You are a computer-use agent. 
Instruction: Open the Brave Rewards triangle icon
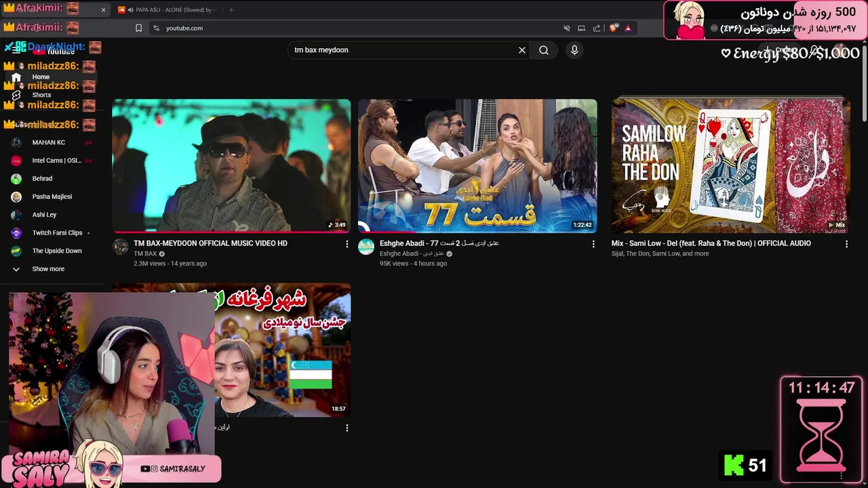pos(628,28)
